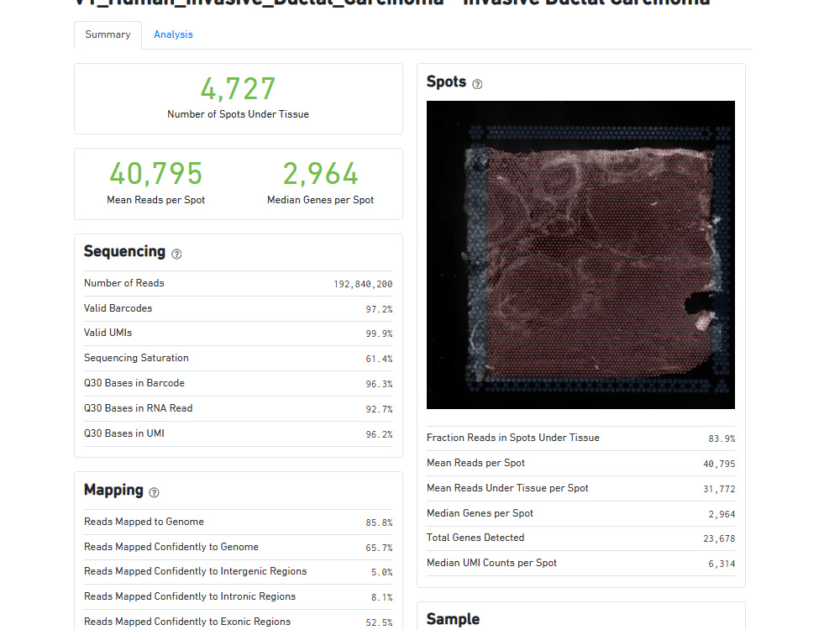The image size is (840, 630).
Task: Select the Valid Barcodes row label
Action: [x=118, y=308]
